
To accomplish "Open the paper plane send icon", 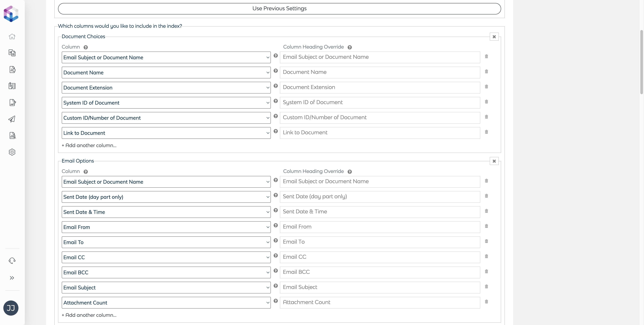I will pos(12,119).
